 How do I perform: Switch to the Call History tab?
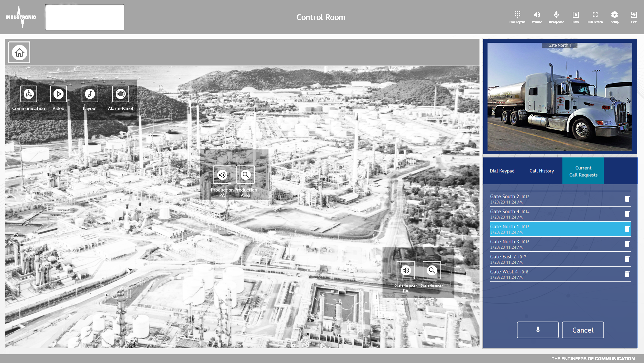pyautogui.click(x=542, y=171)
